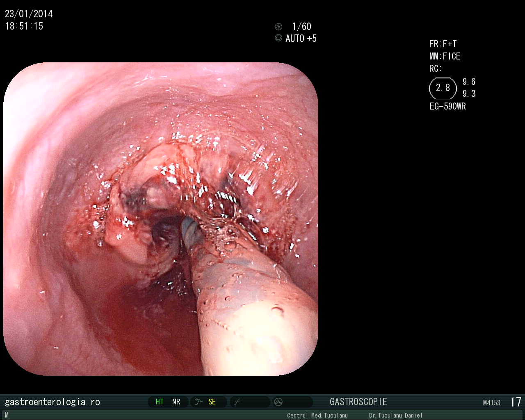Click the M sex indicator in bottom bar
The image size is (525, 420).
7,415
